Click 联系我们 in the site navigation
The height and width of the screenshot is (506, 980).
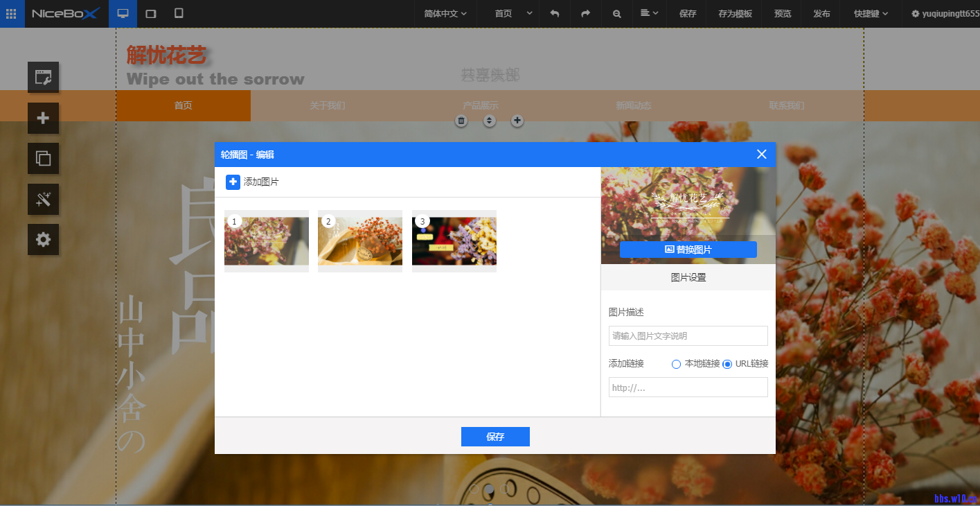pyautogui.click(x=787, y=105)
